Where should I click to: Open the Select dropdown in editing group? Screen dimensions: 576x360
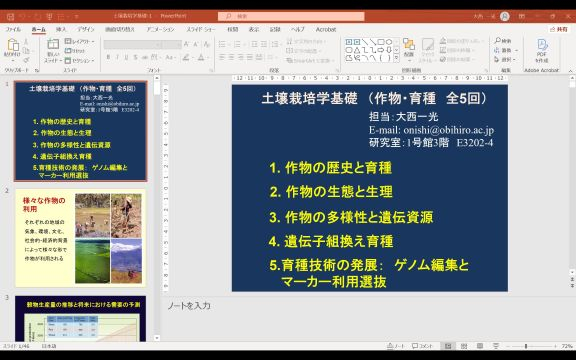[x=505, y=59]
